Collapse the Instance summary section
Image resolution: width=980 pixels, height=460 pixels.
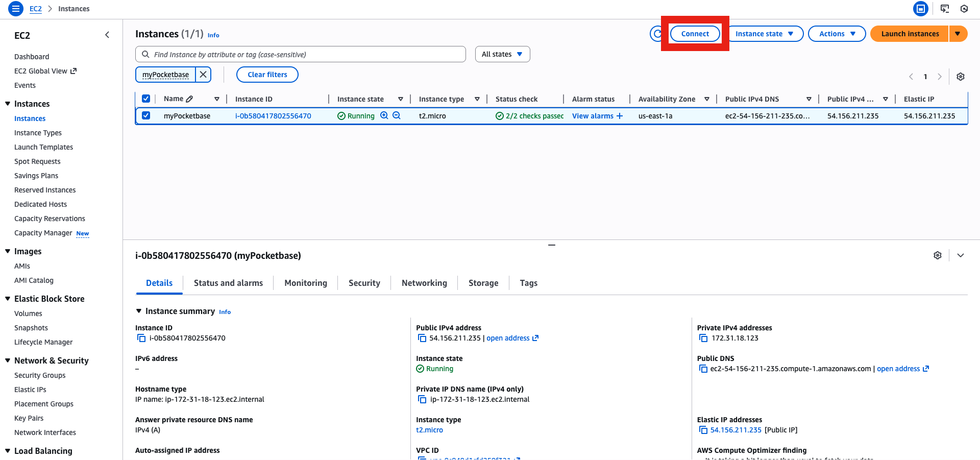pyautogui.click(x=139, y=310)
